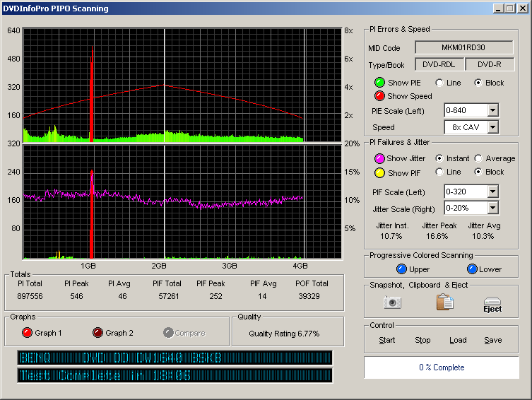532x400 pixels.
Task: Select the dark red Graph 2 button
Action: (x=97, y=333)
